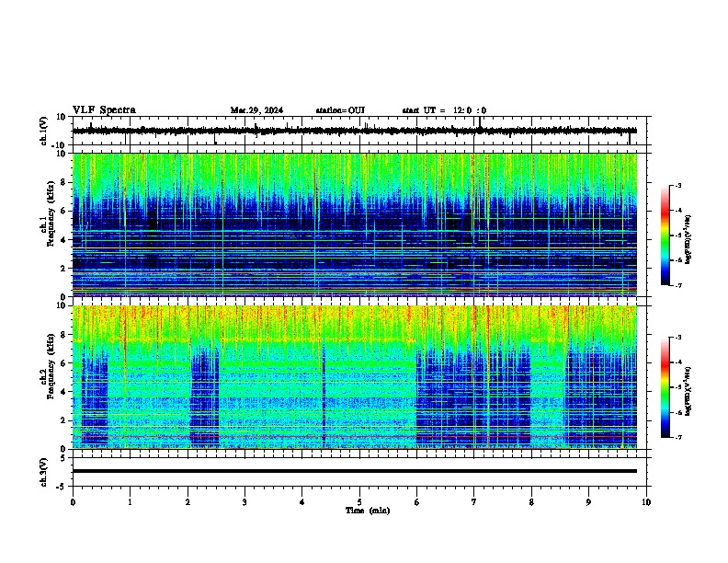Click the ch.2 "Frequency (kHz)" axis label

tap(51, 366)
